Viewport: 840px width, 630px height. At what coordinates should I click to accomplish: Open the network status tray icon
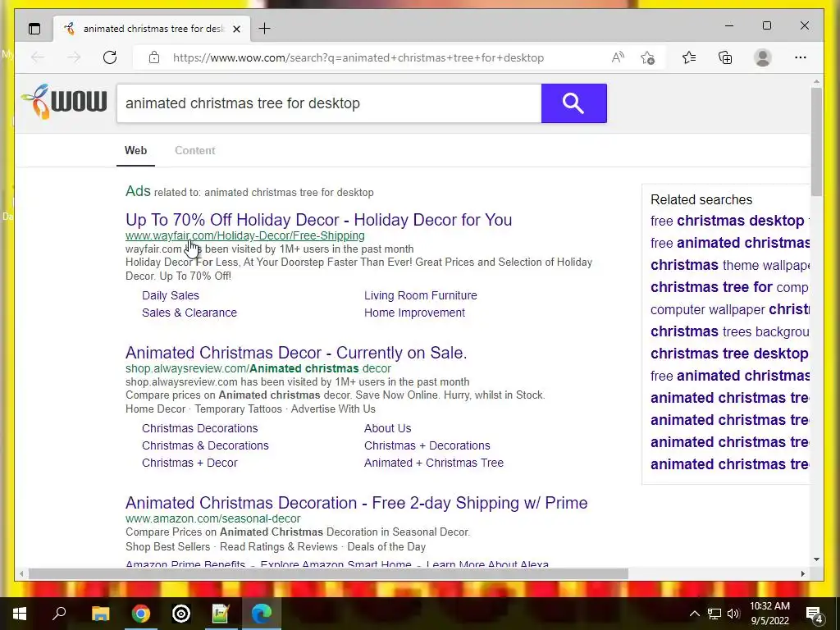pos(714,614)
